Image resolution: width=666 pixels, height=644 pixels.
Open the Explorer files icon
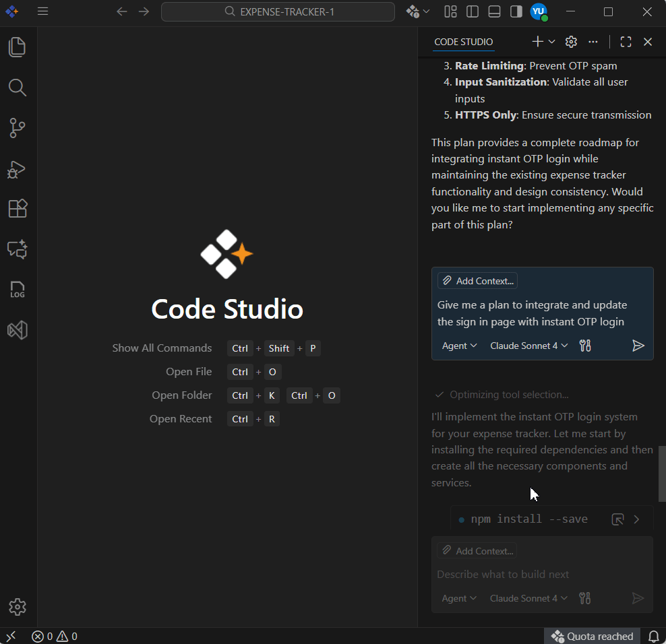pos(18,47)
